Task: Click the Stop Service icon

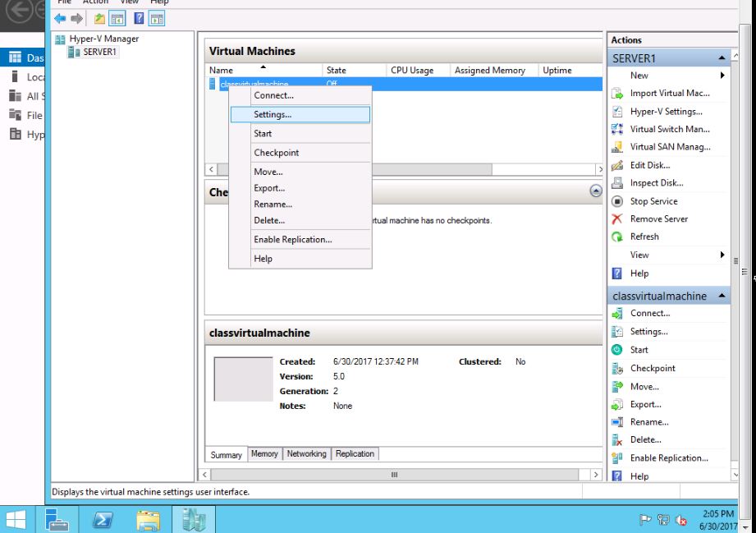Action: pos(617,201)
